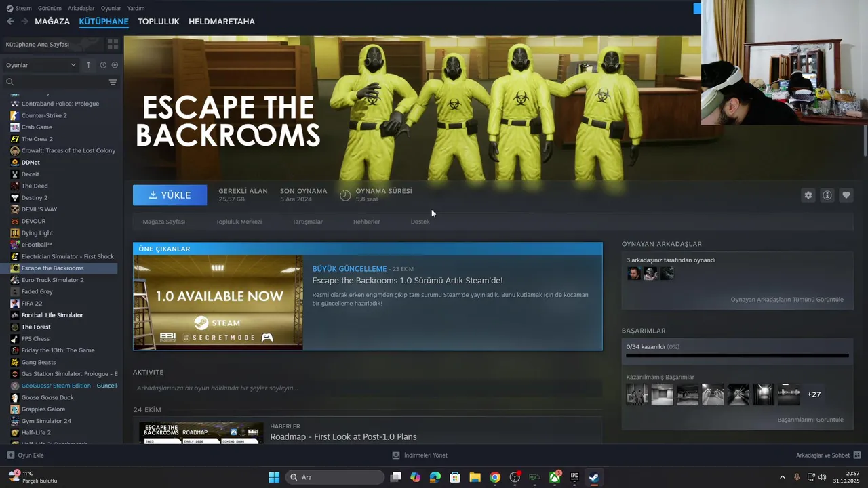868x488 pixels.
Task: Click first friend avatar who played
Action: (633, 273)
